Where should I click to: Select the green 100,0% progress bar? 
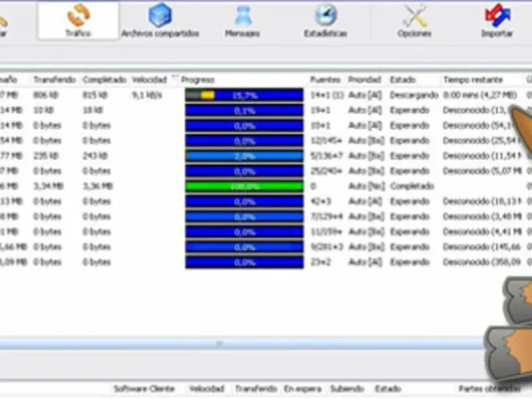[x=244, y=186]
